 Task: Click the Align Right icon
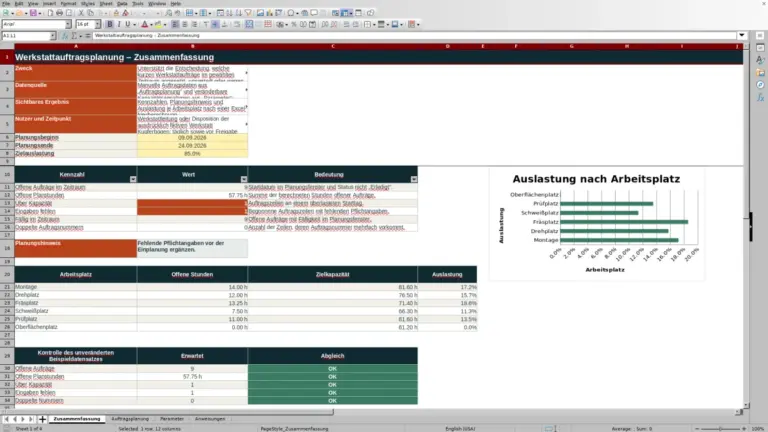[x=194, y=24]
